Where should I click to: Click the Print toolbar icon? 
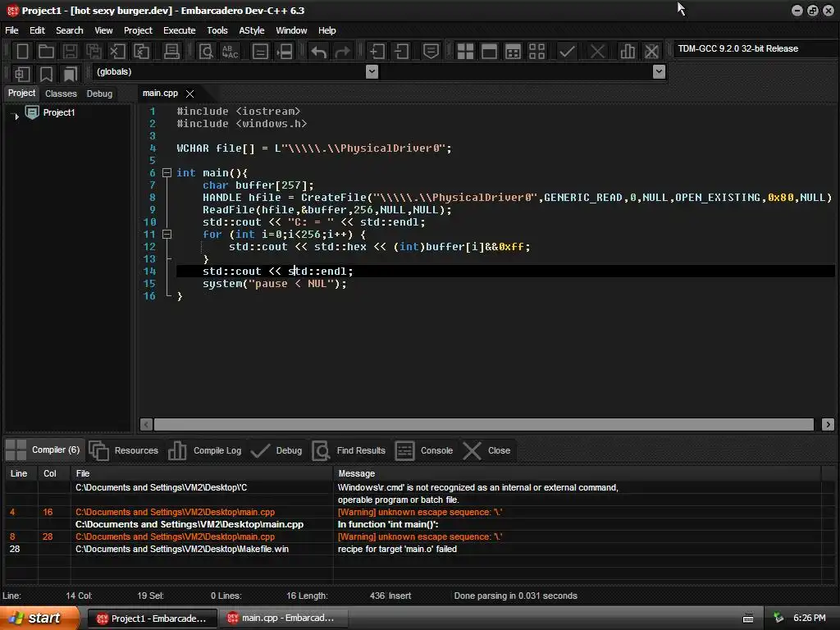coord(171,52)
